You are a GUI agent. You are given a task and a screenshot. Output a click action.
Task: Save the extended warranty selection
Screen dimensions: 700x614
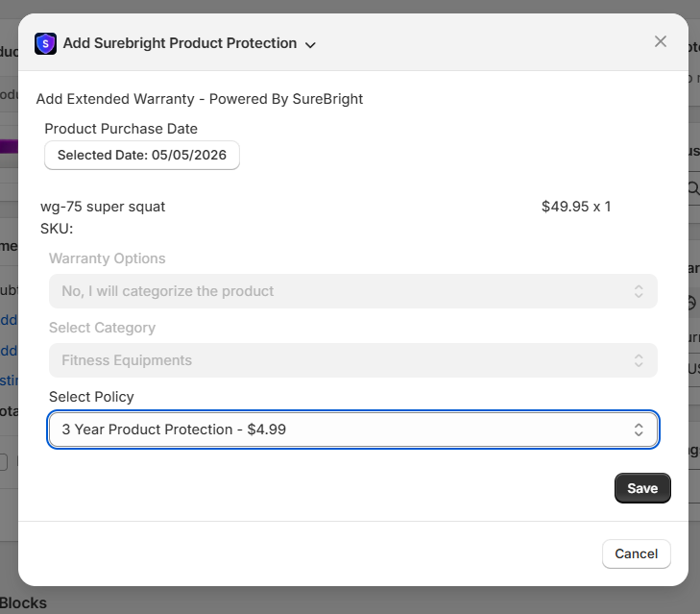tap(642, 488)
